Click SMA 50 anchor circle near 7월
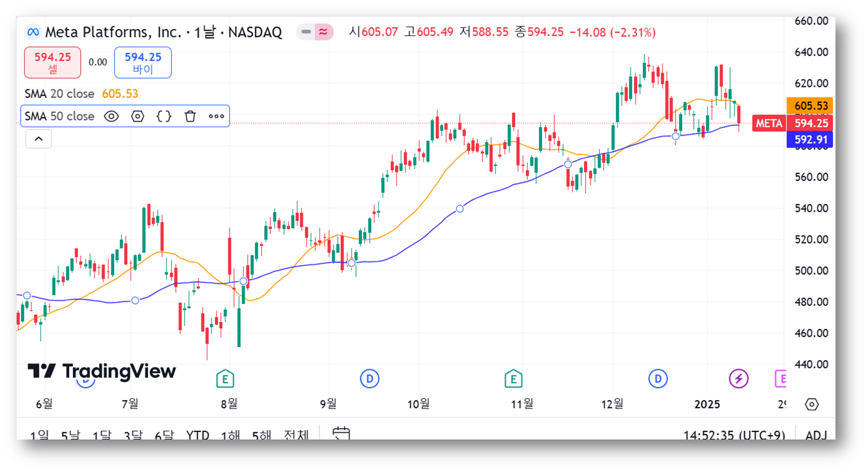 (135, 300)
